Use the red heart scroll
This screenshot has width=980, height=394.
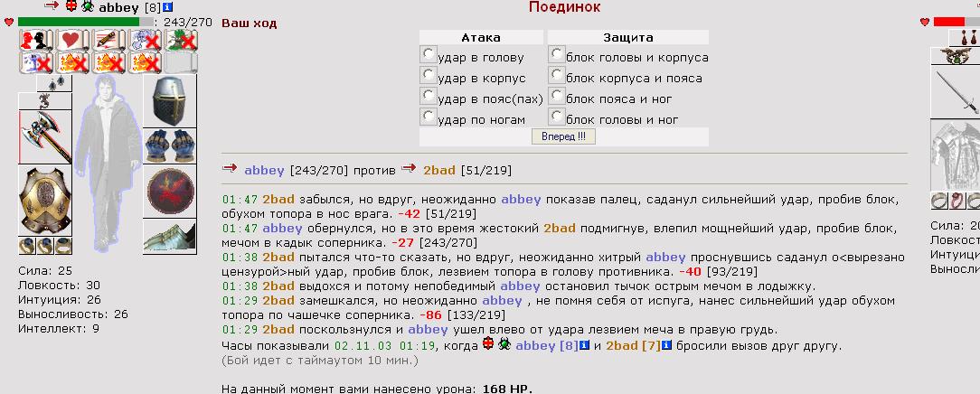tap(73, 41)
